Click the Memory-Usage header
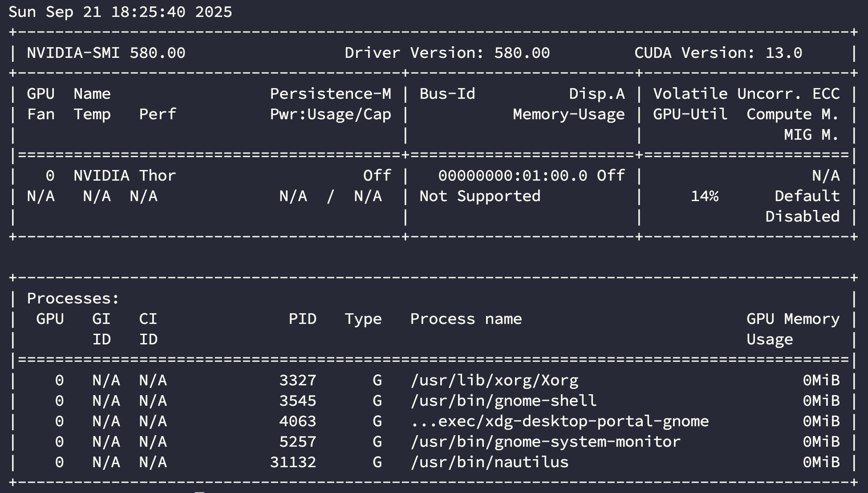868x493 pixels. pos(569,115)
